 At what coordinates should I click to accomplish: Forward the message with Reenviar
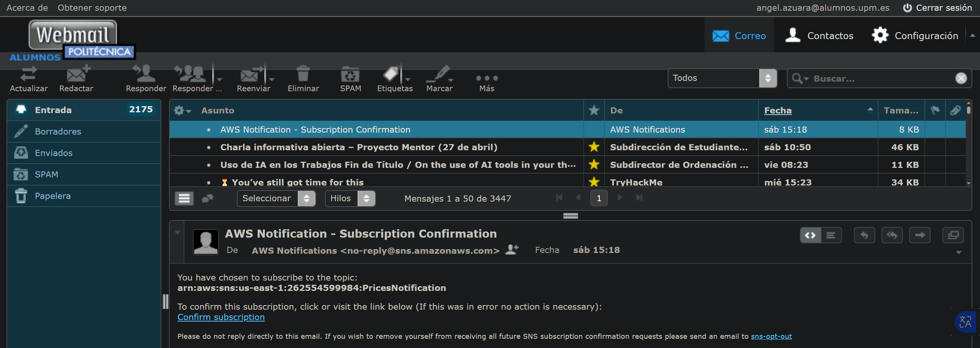click(252, 74)
